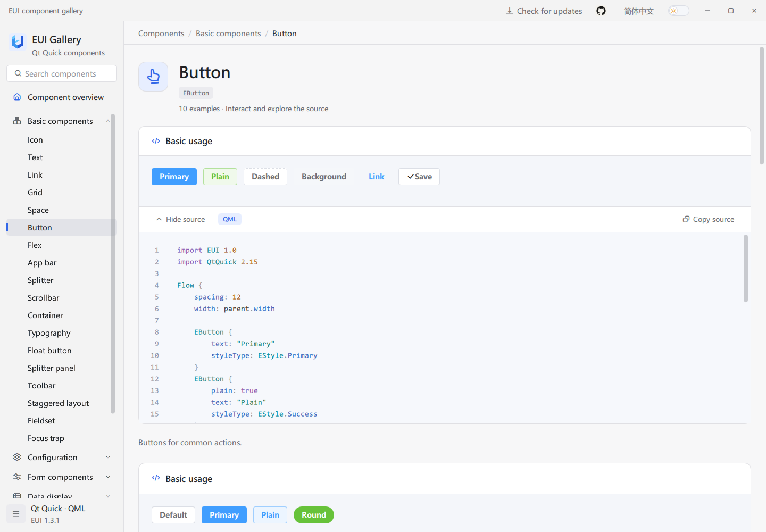Click the Button page pointer icon
766x532 pixels.
pos(153,77)
